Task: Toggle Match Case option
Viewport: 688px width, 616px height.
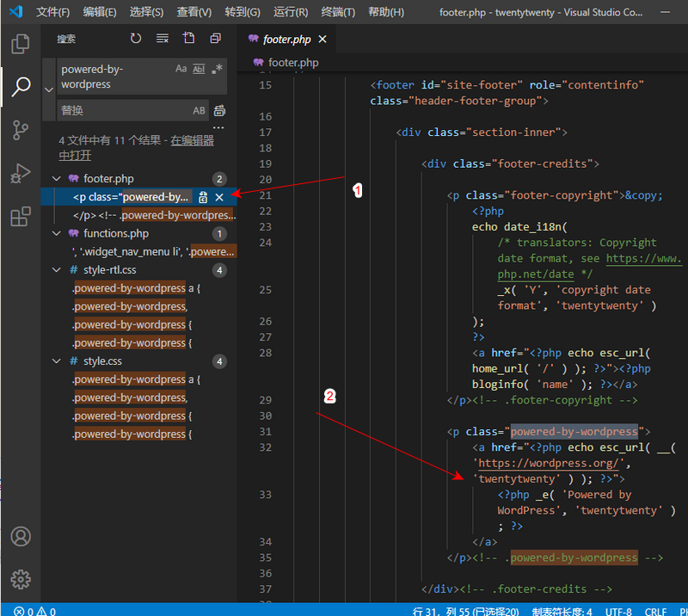Action: (x=181, y=69)
